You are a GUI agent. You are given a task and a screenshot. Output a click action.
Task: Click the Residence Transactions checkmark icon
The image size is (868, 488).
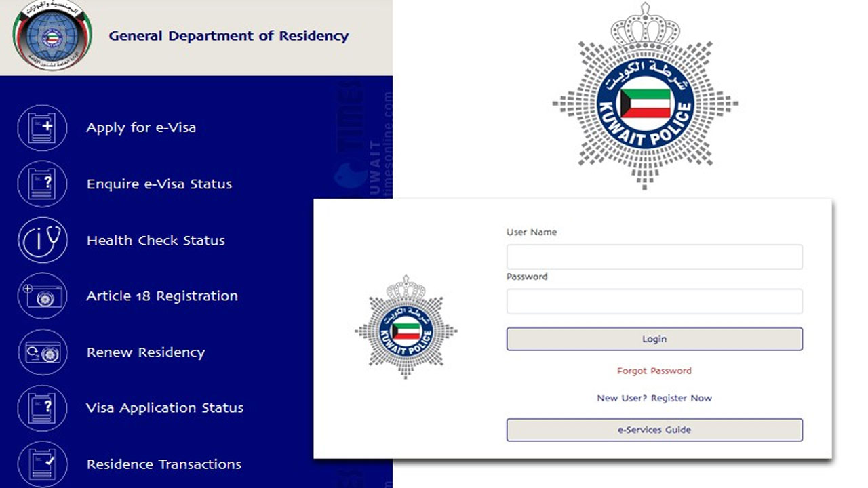[x=42, y=464]
